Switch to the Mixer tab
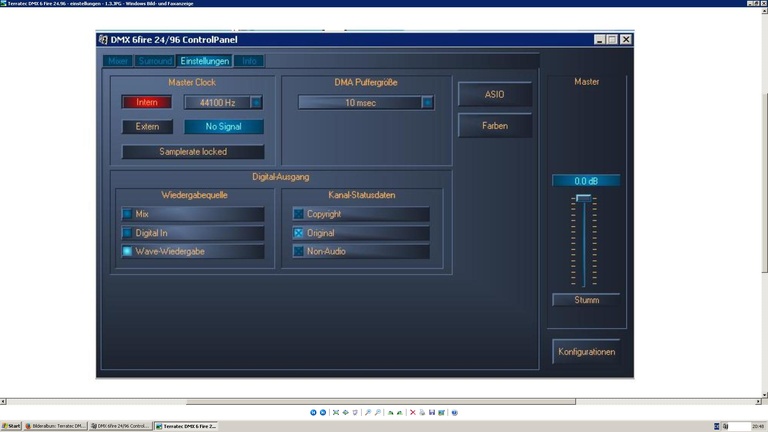The image size is (768, 432). 118,61
